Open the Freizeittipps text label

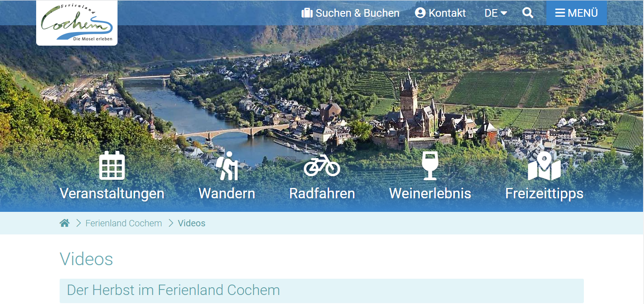coord(544,193)
